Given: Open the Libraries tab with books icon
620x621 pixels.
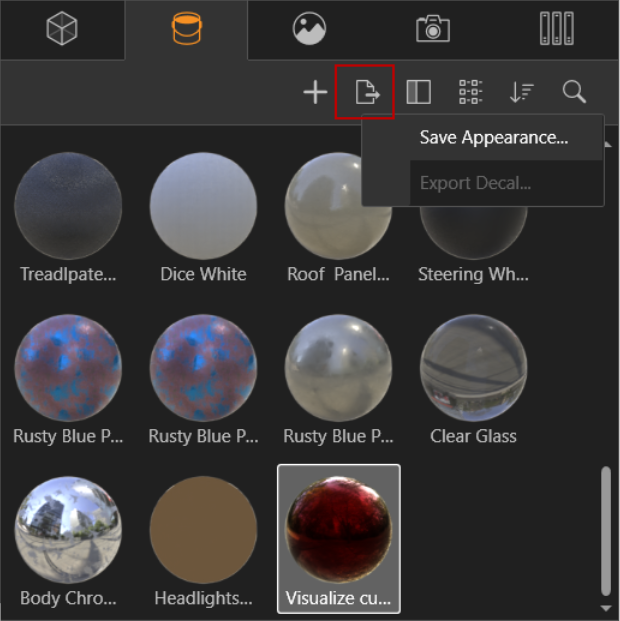Looking at the screenshot, I should pos(556,29).
